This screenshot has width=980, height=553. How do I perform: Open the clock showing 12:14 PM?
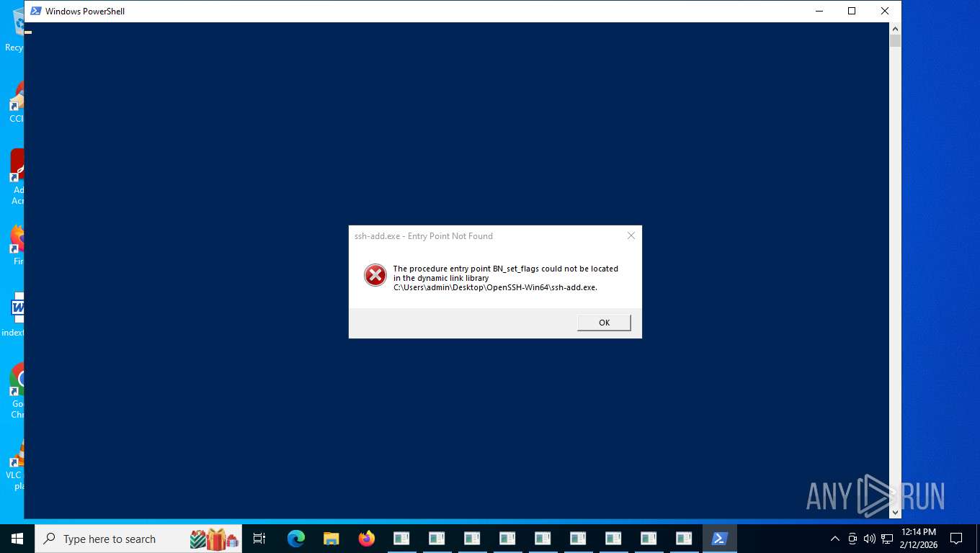click(919, 539)
